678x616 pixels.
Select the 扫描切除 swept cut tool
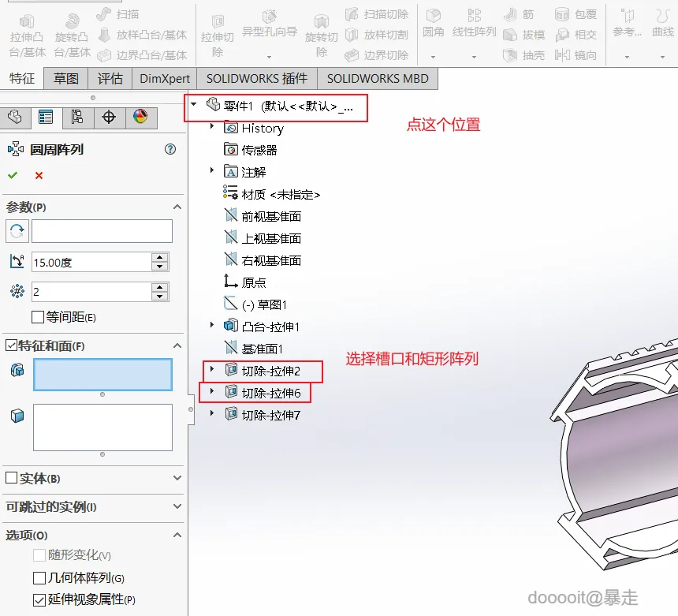pyautogui.click(x=377, y=14)
